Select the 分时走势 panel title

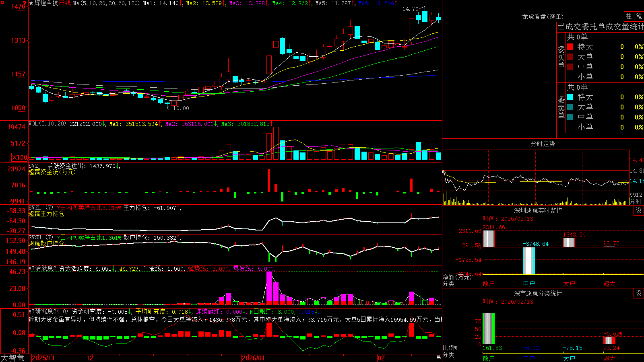[x=543, y=144]
